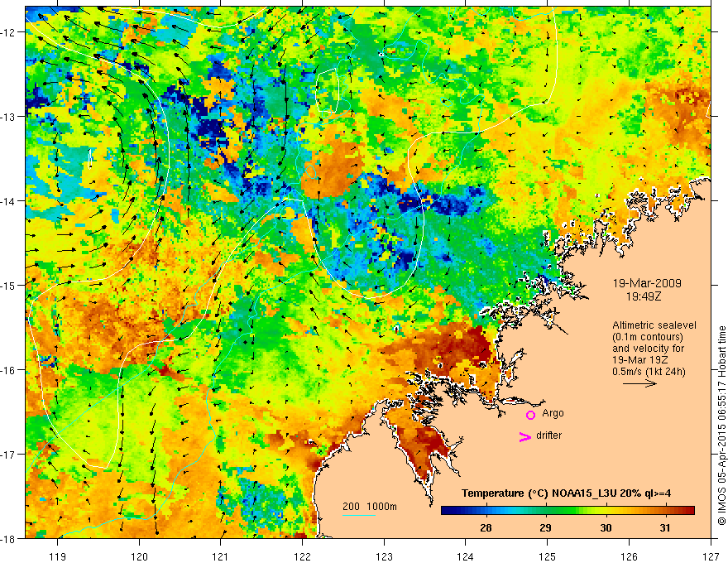
Task: Click the longitude axis label 124
Action: (x=465, y=556)
